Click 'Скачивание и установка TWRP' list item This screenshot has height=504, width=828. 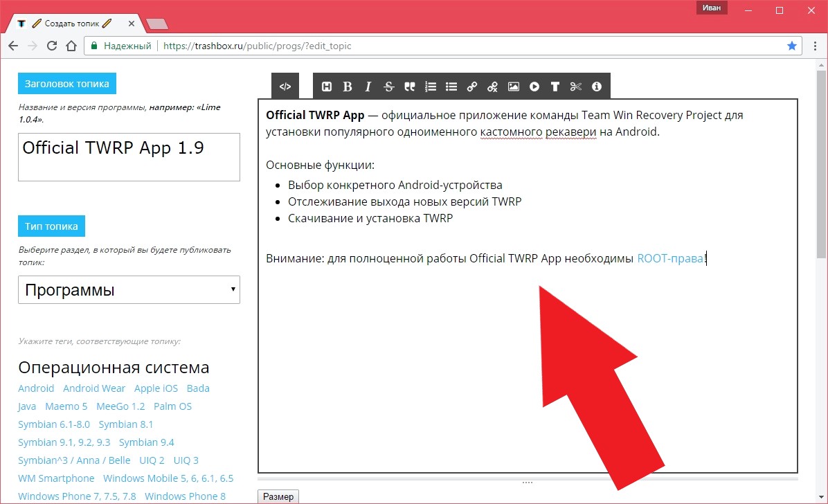point(370,218)
